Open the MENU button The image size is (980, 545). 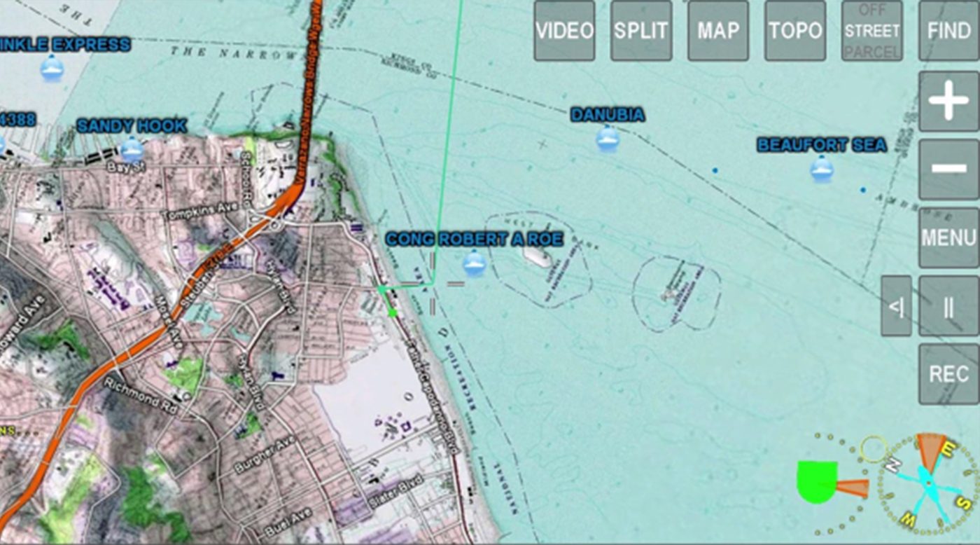948,237
